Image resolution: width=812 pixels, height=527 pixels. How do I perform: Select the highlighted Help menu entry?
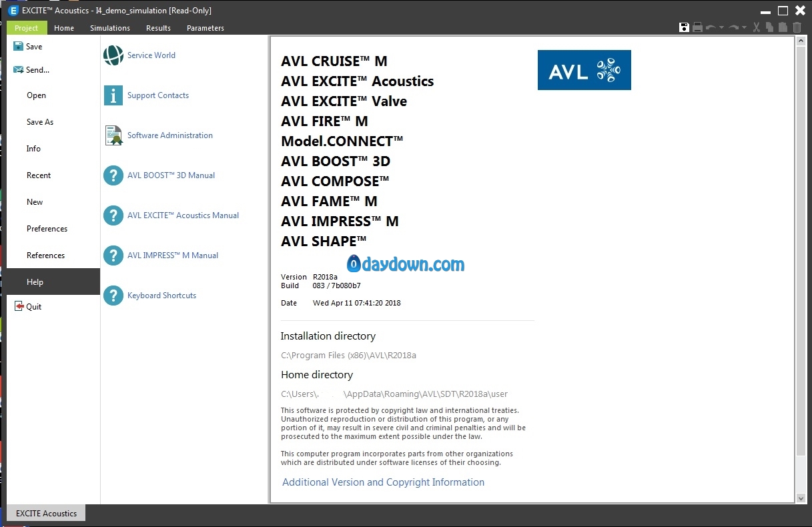click(x=53, y=282)
